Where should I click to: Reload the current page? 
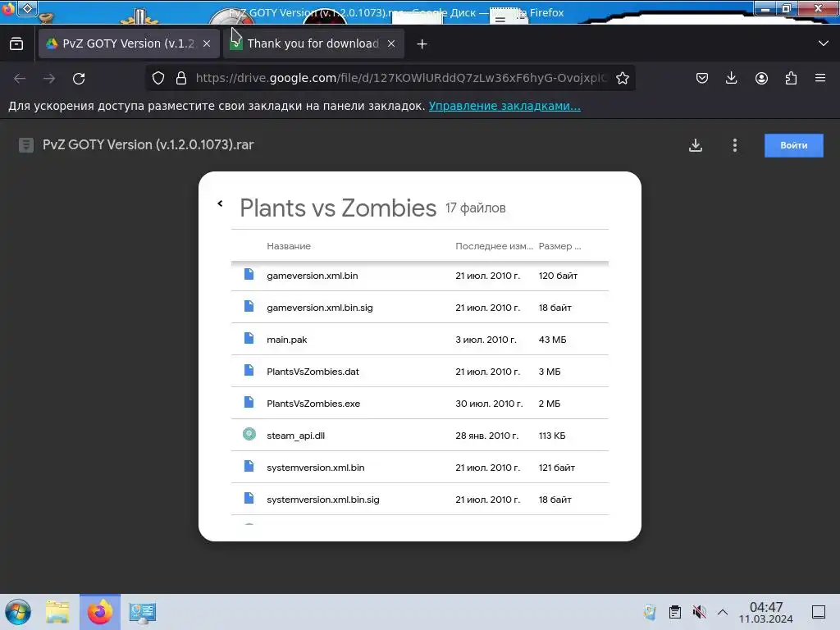pos(79,78)
